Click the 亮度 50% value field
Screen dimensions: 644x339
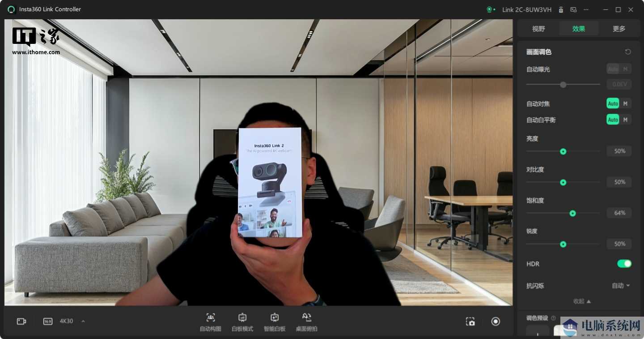619,151
